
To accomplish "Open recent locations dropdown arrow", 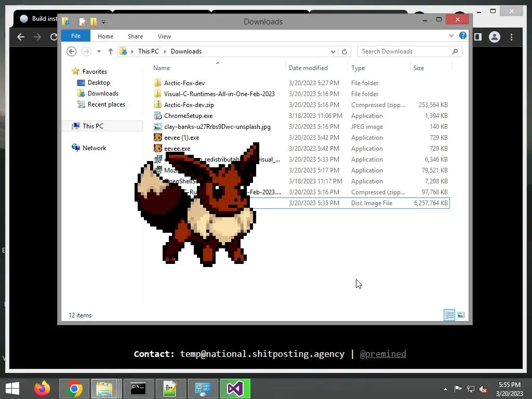I will 99,51.
